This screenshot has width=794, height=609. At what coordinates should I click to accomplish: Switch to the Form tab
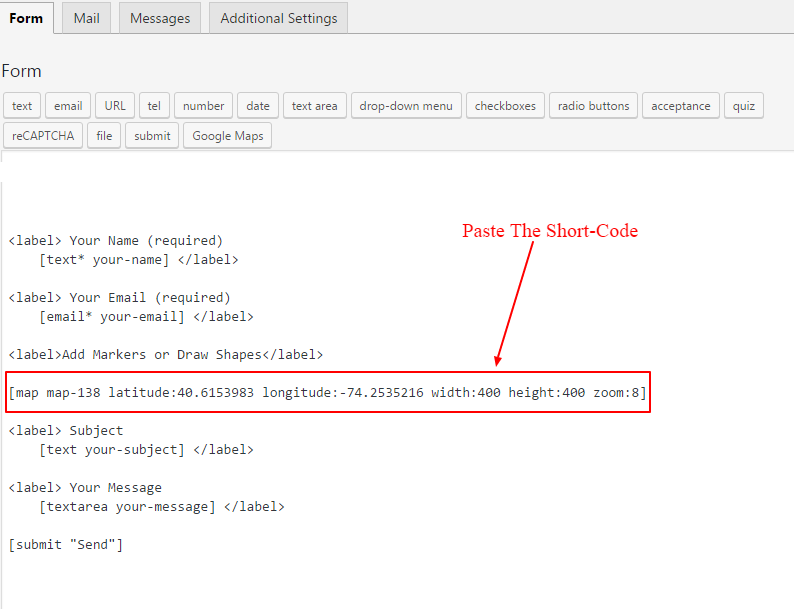[26, 18]
